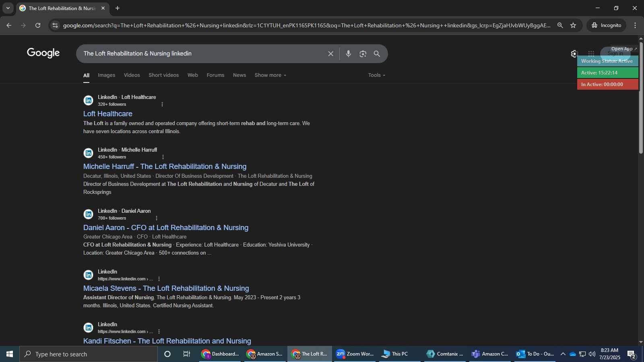Switch to Zoom Workplace taskbar app

click(x=355, y=354)
